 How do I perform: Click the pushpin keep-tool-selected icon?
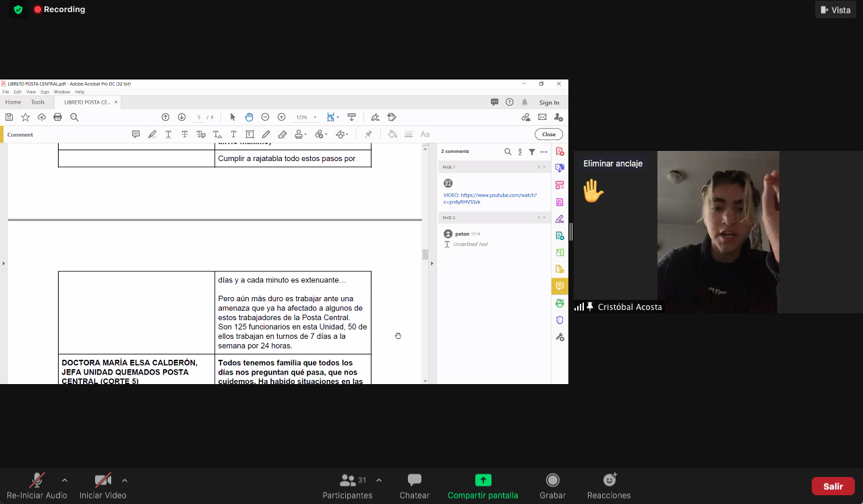click(368, 134)
